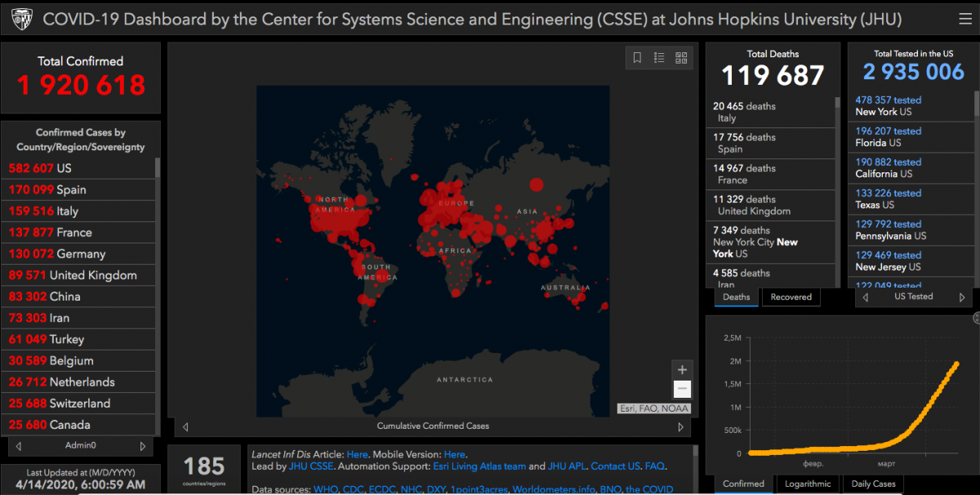
Task: Select Germany in confirmed cases list
Action: (78, 253)
